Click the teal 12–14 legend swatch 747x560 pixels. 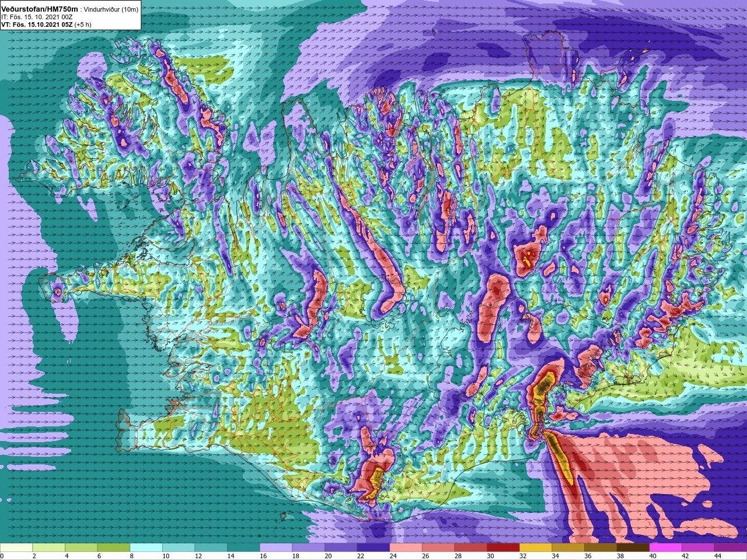(211, 548)
